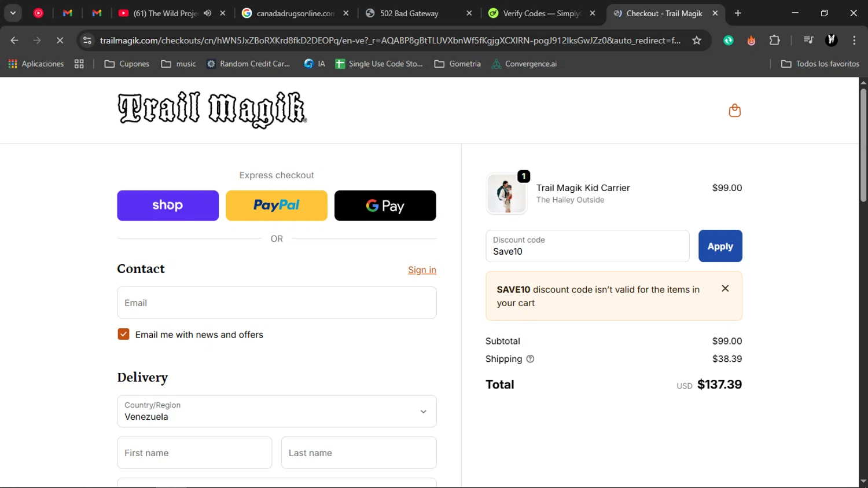Open the shopping bag cart icon
Screen dimensions: 868x488
(734, 110)
